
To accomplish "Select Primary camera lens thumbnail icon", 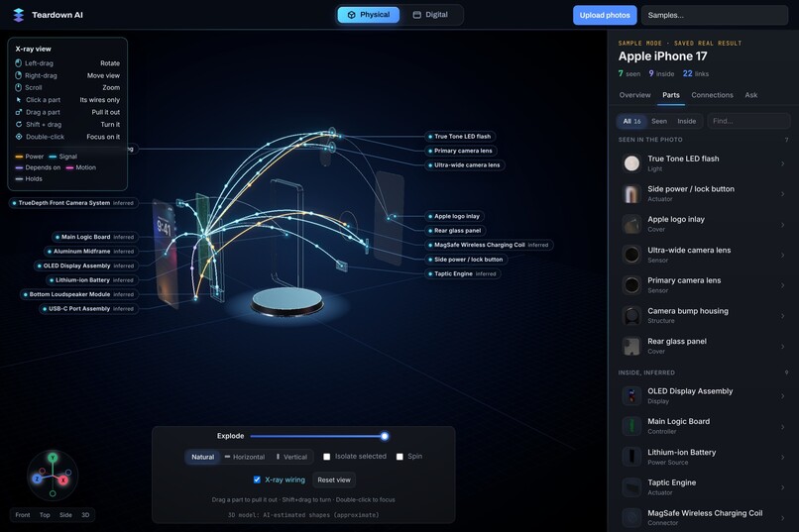I will coord(631,285).
